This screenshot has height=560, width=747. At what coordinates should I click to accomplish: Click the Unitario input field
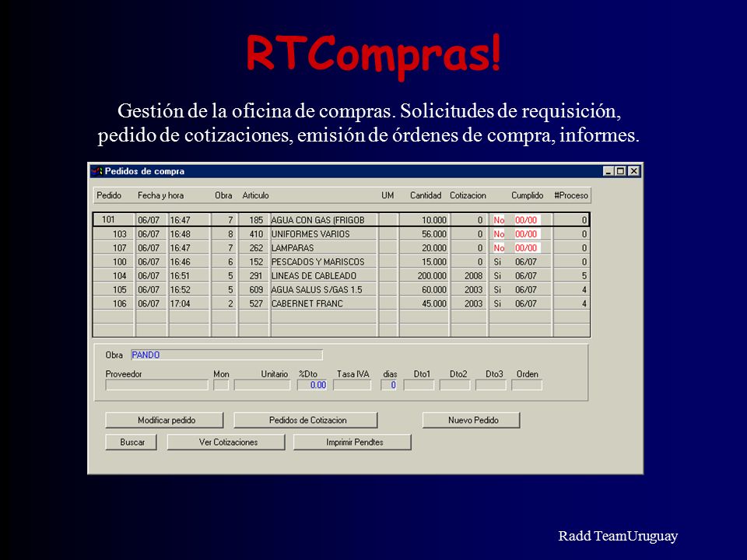262,385
